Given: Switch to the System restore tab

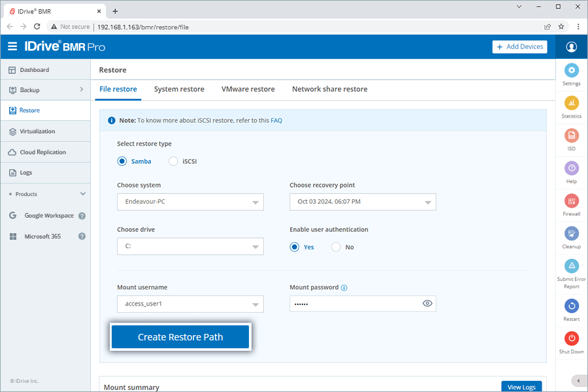Looking at the screenshot, I should pos(179,89).
